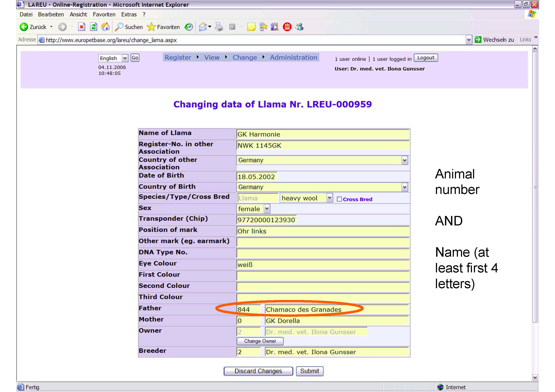
Task: Click the yellow sticky note icon
Action: 251,27
